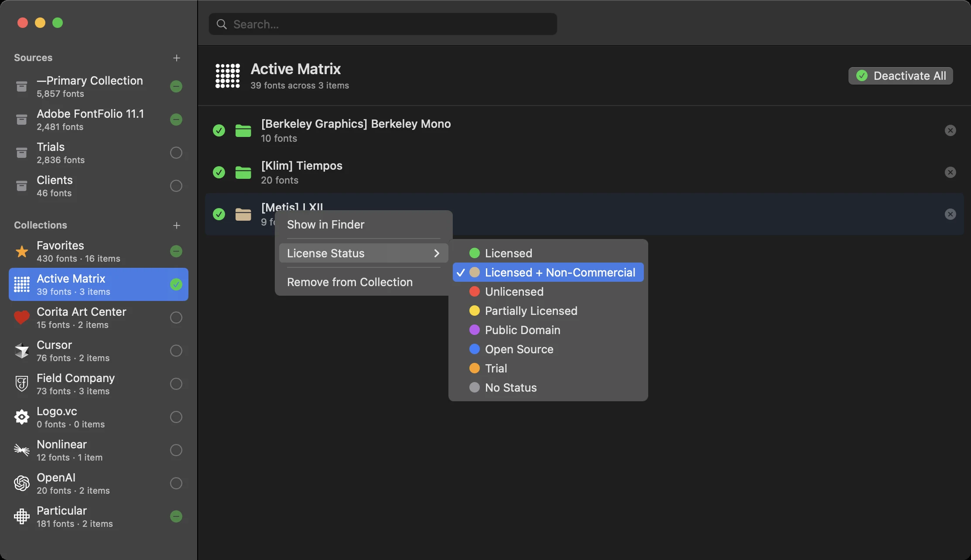The width and height of the screenshot is (971, 560).
Task: Set license status to Trial
Action: [548, 369]
